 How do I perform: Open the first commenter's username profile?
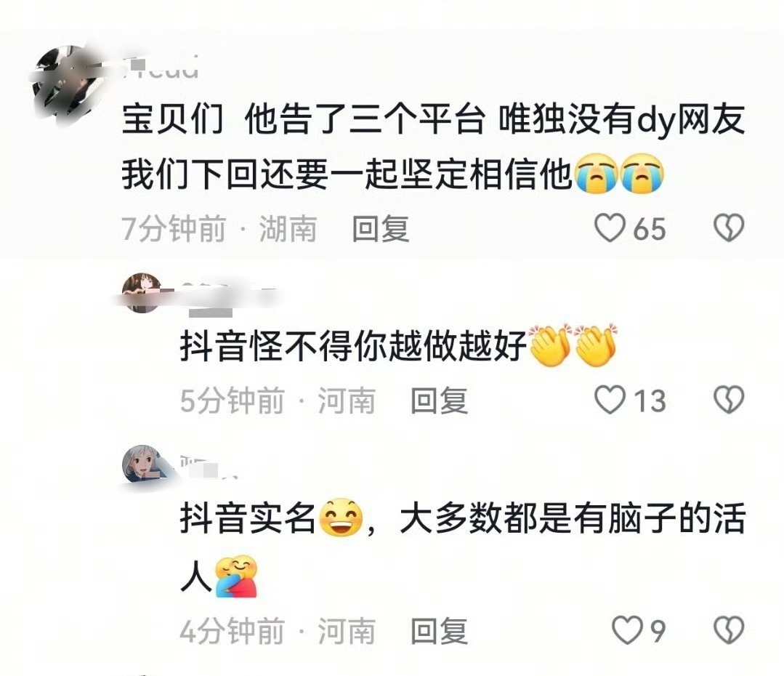[x=161, y=68]
